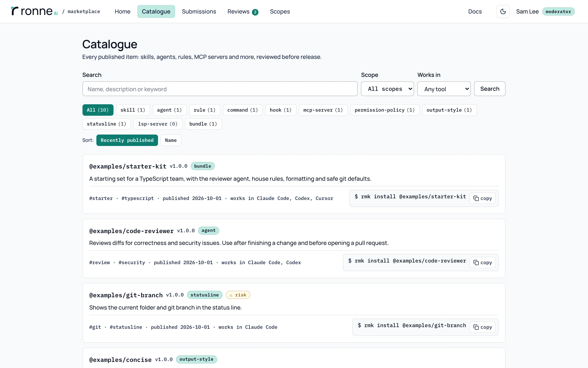
Task: Filter by rule (1)
Action: pyautogui.click(x=205, y=110)
